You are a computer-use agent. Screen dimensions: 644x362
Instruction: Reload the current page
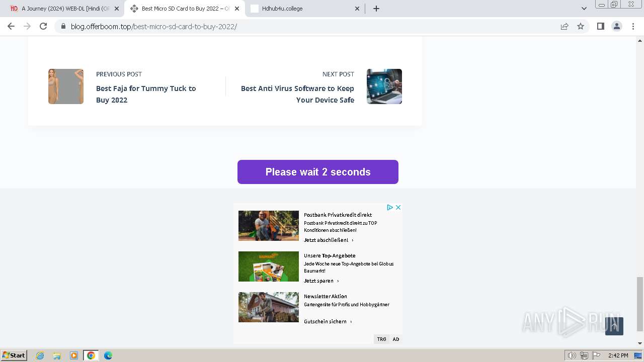click(43, 26)
